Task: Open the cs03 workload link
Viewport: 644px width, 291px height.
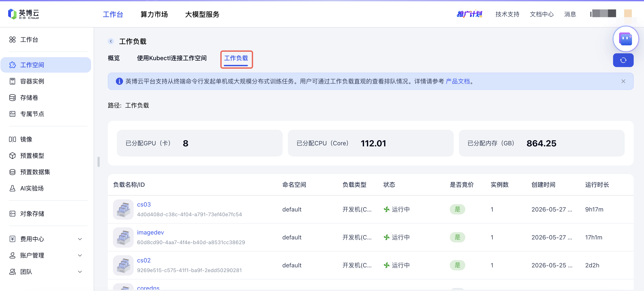Action: (x=144, y=204)
